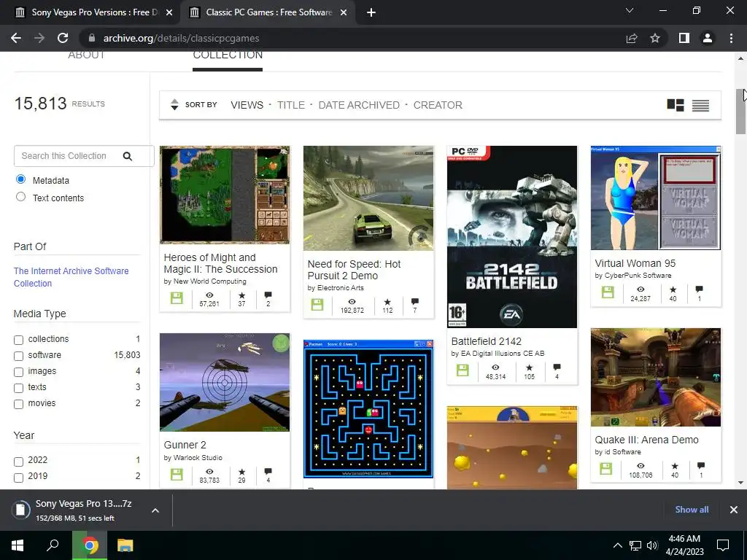
Task: Open the ABOUT tab
Action: click(86, 55)
